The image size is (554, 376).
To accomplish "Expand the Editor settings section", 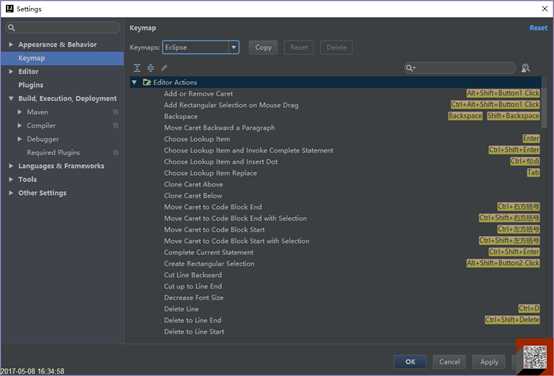I will point(11,71).
